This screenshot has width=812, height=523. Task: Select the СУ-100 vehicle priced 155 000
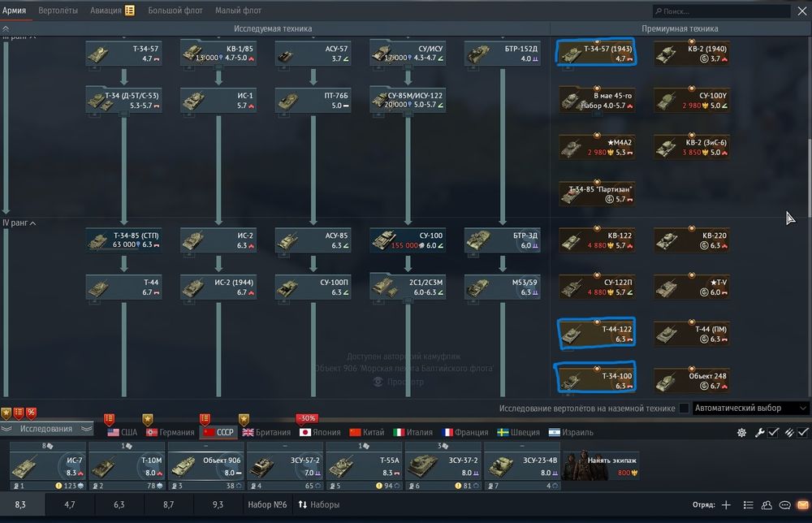[x=408, y=240]
